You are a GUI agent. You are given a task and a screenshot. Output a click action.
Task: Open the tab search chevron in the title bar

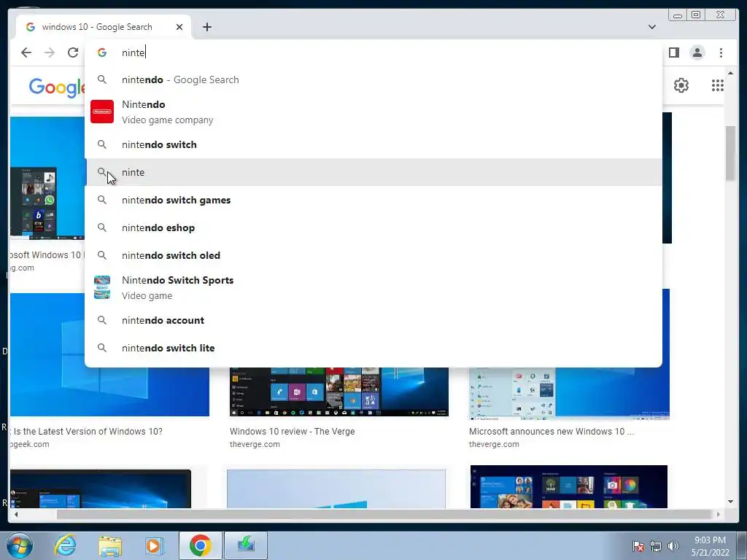coord(651,27)
